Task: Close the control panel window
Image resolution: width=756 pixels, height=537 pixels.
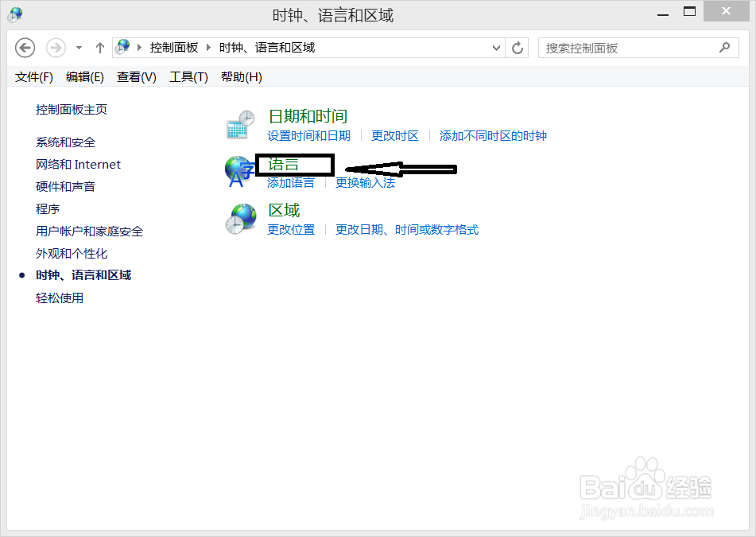Action: click(726, 11)
